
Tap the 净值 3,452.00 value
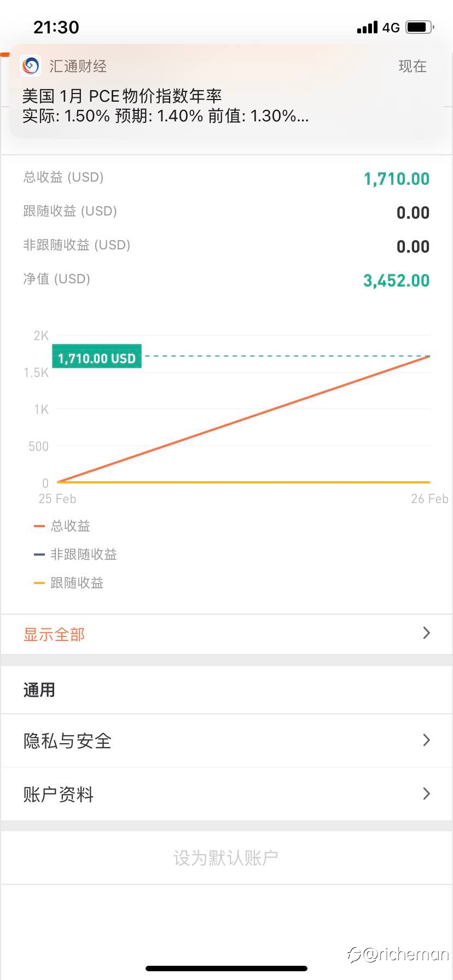click(x=397, y=281)
